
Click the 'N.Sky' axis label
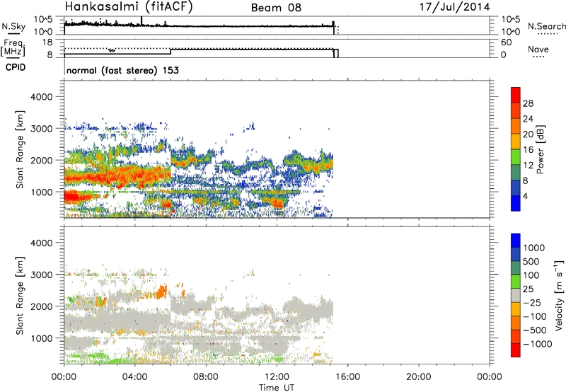click(x=13, y=26)
